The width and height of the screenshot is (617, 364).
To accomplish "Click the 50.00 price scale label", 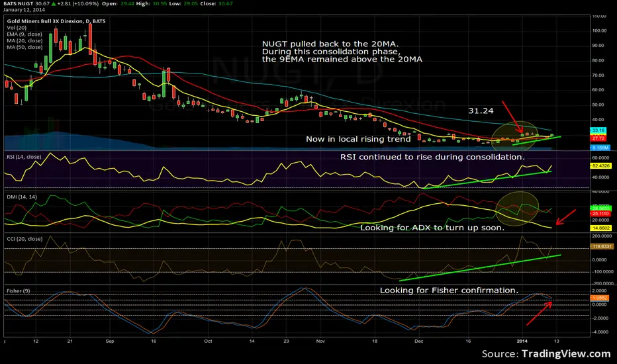I will 599,105.
